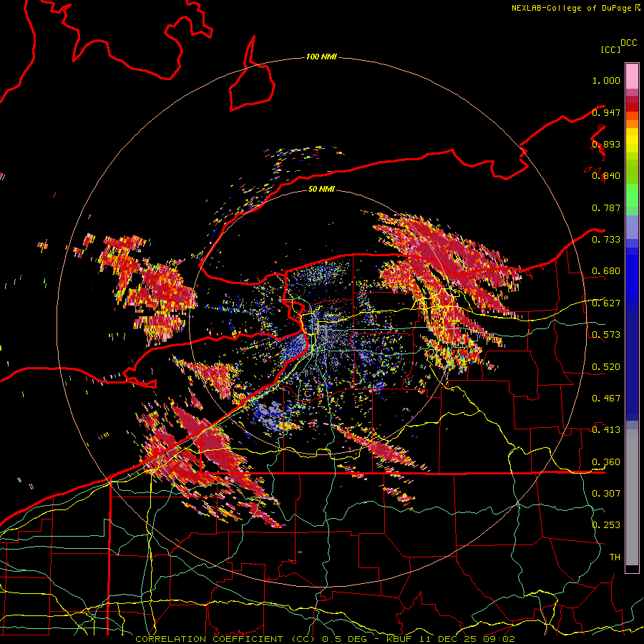The width and height of the screenshot is (644, 644).
Task: Click the 0.840 scale value
Action: [x=606, y=176]
